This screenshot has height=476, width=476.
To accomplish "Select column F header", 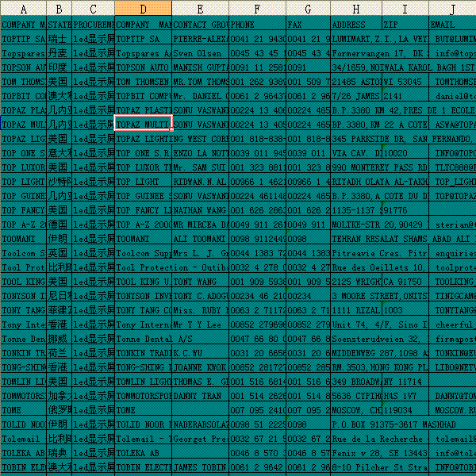I will tap(257, 9).
